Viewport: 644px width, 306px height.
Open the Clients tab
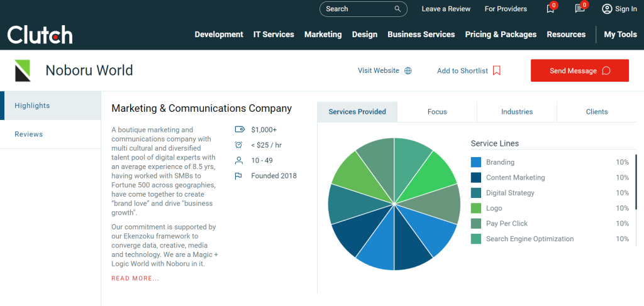pyautogui.click(x=597, y=112)
